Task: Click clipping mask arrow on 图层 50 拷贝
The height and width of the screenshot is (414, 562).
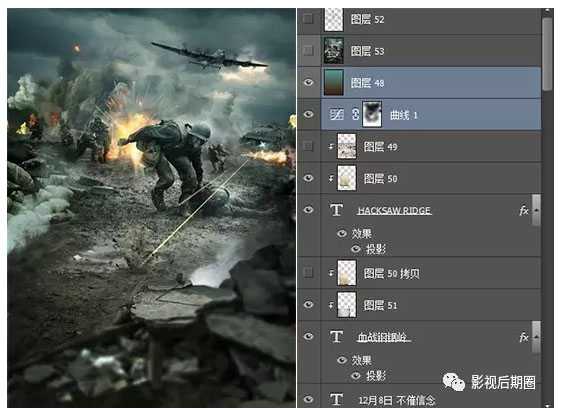Action: tap(331, 273)
